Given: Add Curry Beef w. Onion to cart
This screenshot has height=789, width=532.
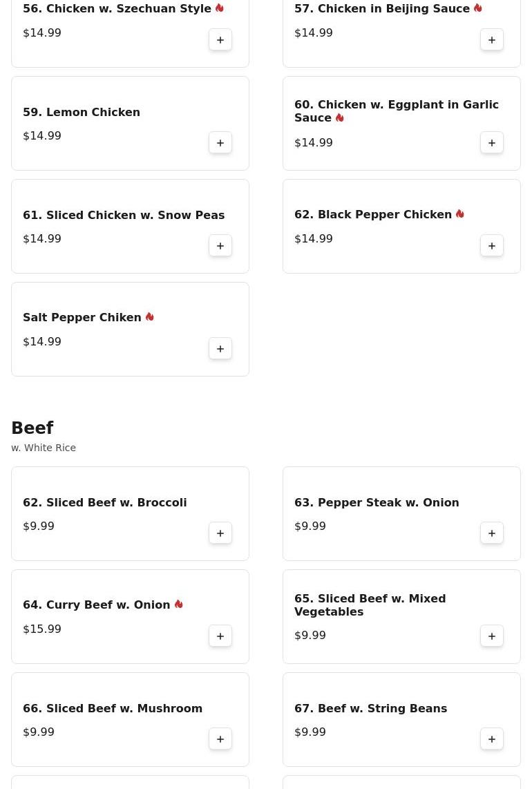Looking at the screenshot, I should [220, 636].
